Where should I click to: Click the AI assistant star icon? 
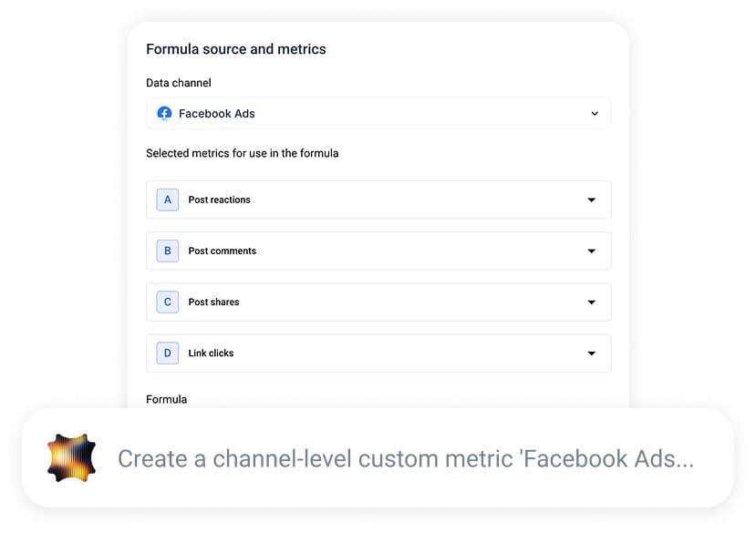71,457
